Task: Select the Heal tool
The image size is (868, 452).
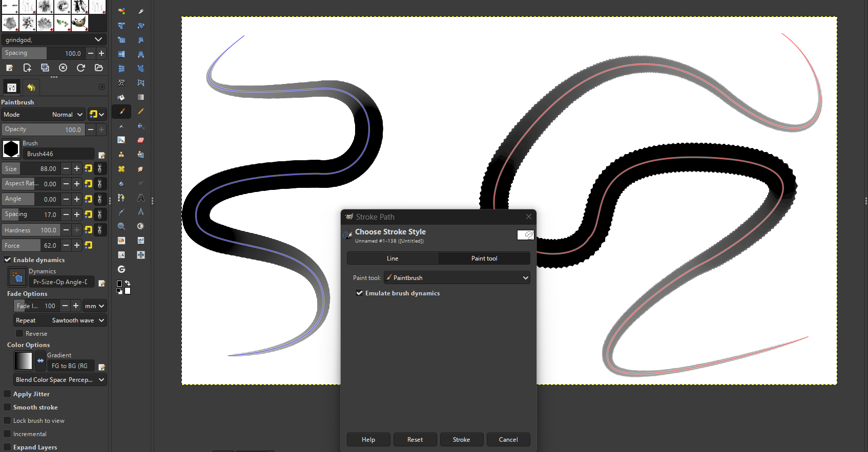Action: tap(121, 168)
